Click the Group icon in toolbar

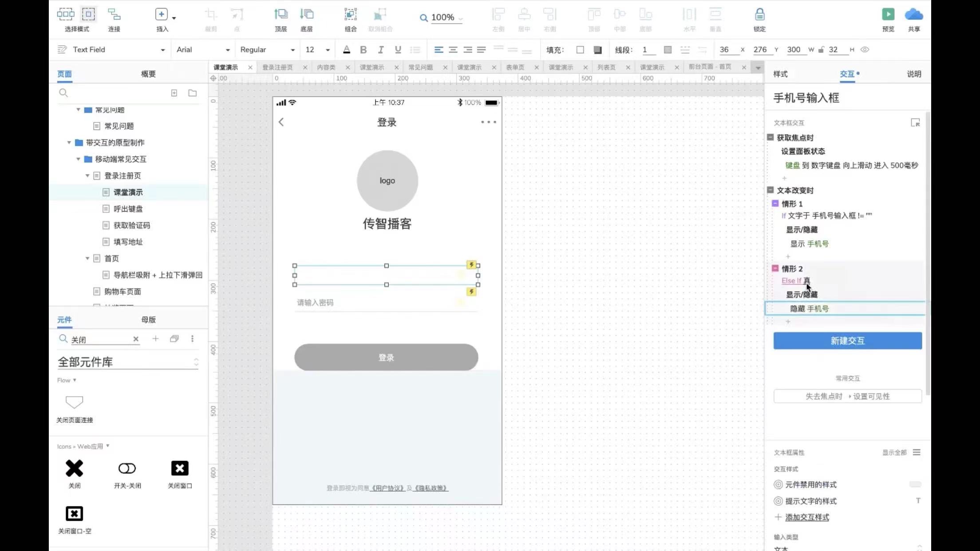click(350, 15)
